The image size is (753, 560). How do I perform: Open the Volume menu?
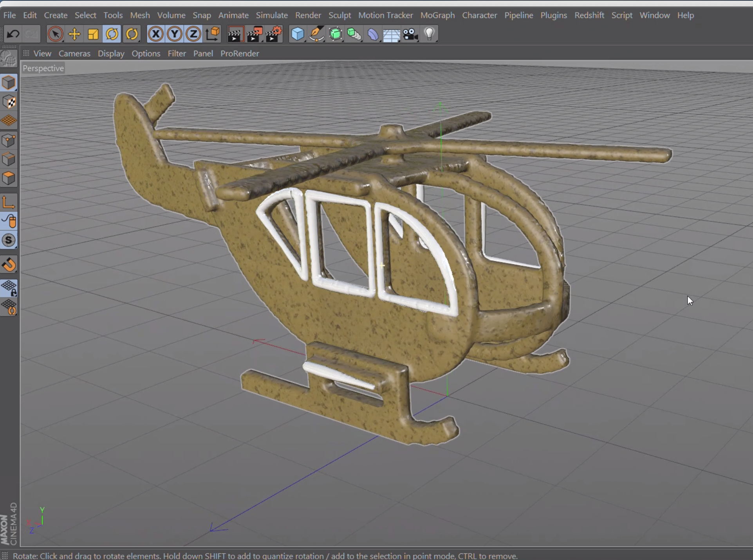[x=171, y=15]
